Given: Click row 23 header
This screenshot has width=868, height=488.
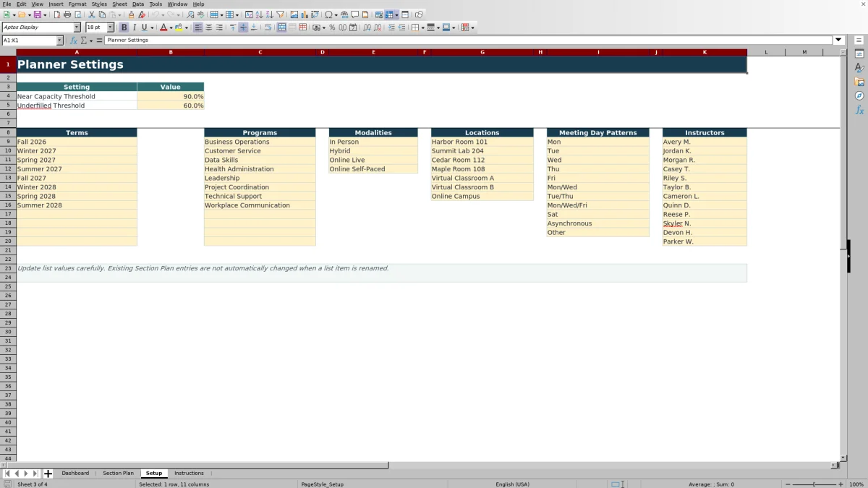Looking at the screenshot, I should [8, 268].
